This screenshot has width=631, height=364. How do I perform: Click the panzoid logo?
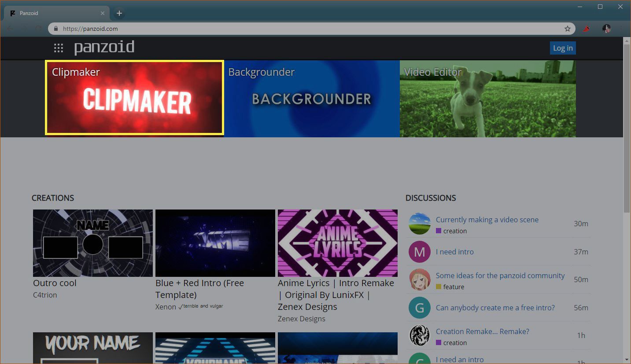point(104,48)
